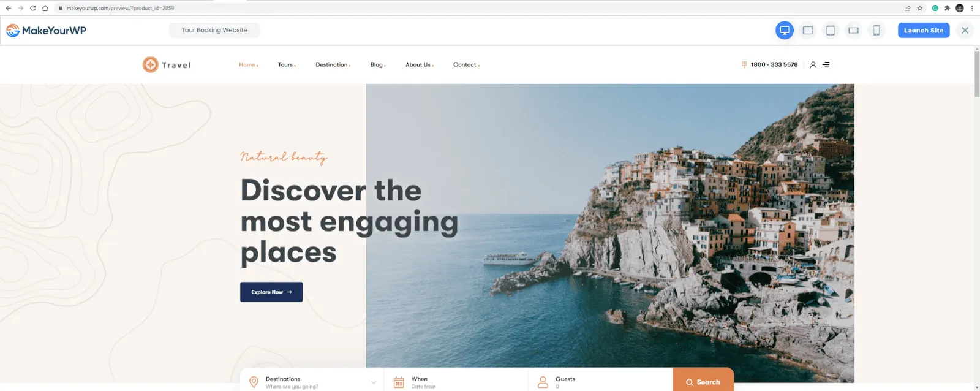Open the Destination menu item
This screenshot has height=391, width=980.
click(x=333, y=64)
